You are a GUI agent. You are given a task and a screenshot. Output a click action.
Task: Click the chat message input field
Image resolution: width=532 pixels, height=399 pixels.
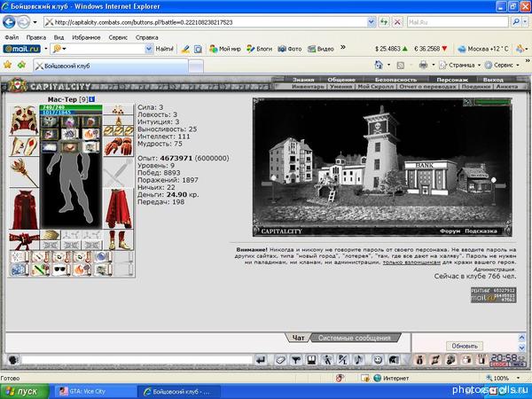[x=137, y=360]
